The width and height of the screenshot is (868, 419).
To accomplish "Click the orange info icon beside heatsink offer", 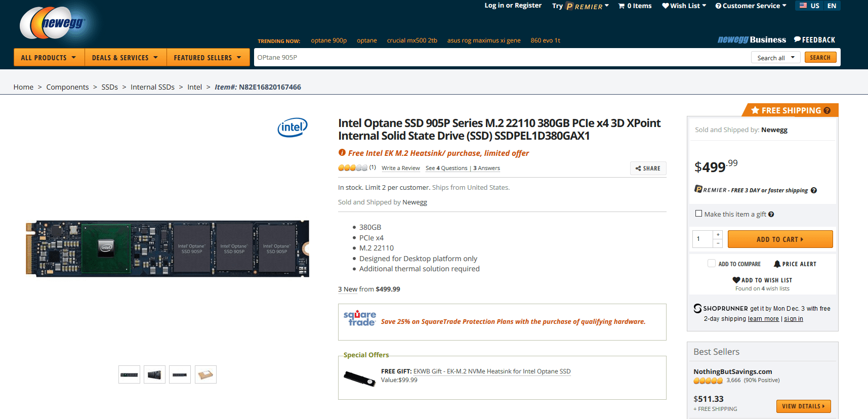I will [342, 153].
